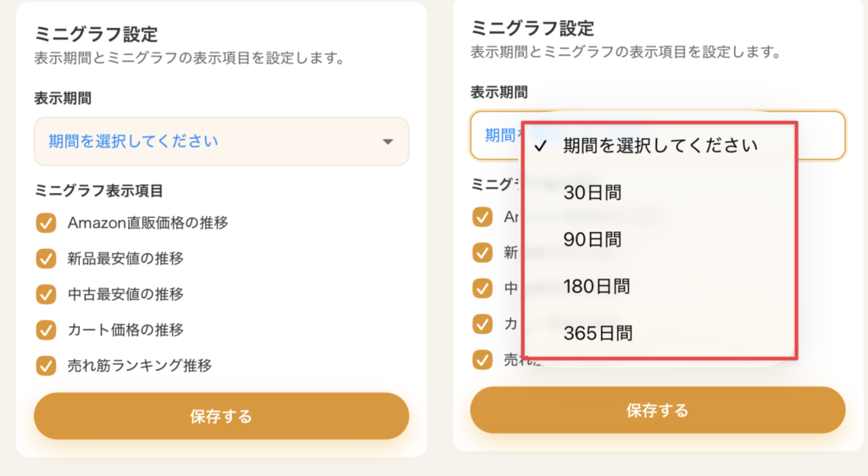Viewport: 868px width, 476px height.
Task: Pick 180日間 from the period dropdown list
Action: (x=597, y=286)
